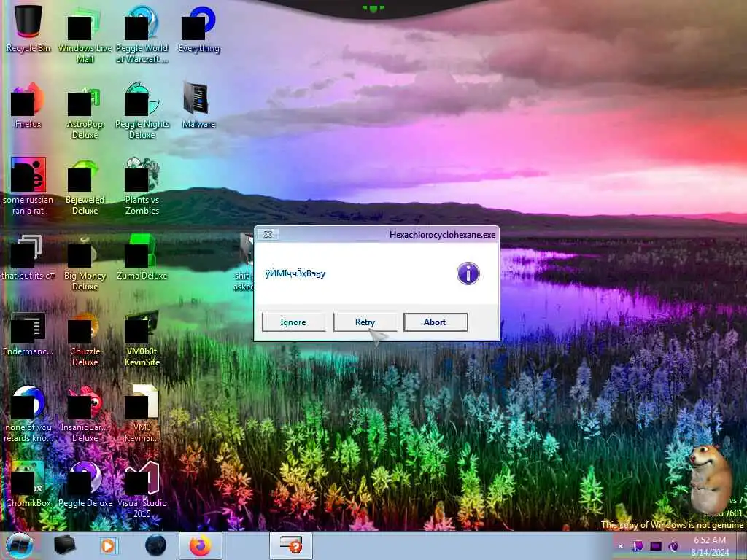Viewport: 747px width, 560px height.
Task: Show hidden system tray icons arrow
Action: [x=620, y=546]
